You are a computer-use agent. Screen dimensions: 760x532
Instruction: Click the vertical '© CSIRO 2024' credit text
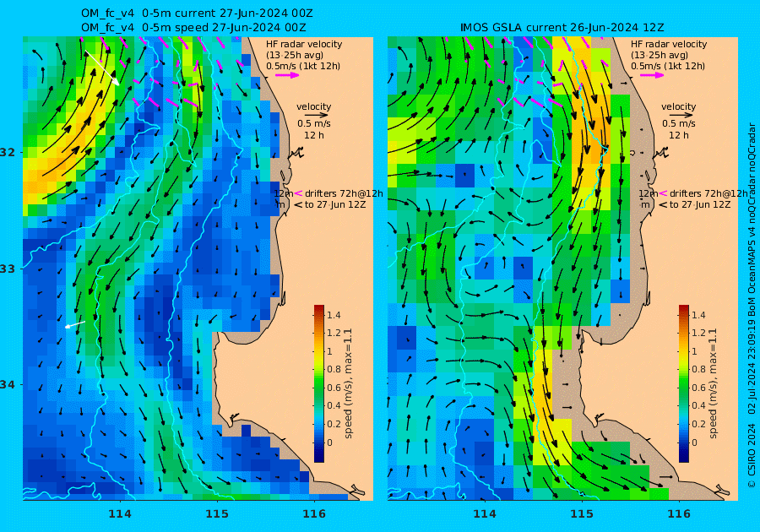click(752, 455)
